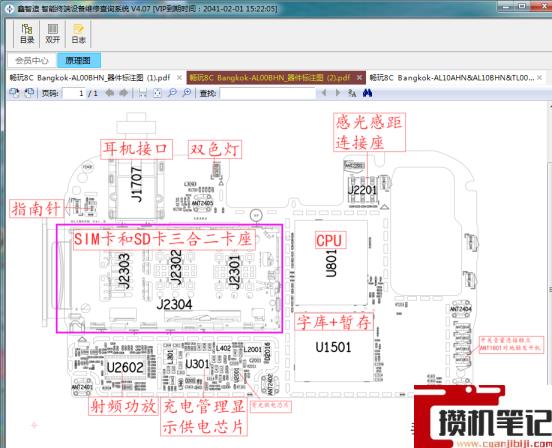Click component U1501 on the board
This screenshot has width=552, height=448.
point(333,347)
